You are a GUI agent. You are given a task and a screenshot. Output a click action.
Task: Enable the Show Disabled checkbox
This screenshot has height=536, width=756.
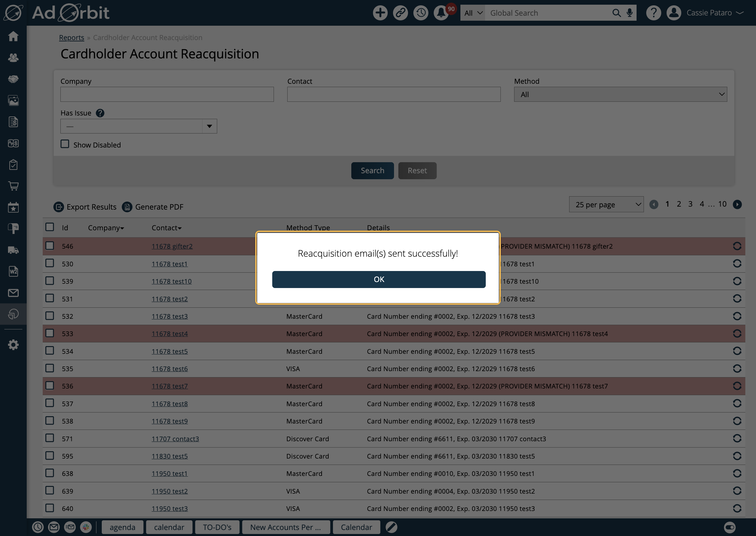pos(65,144)
